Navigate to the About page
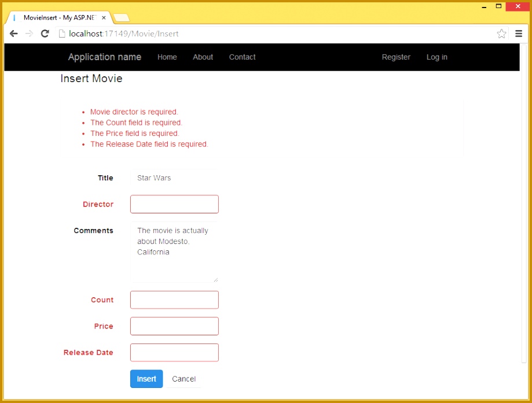The height and width of the screenshot is (403, 532). (x=203, y=57)
